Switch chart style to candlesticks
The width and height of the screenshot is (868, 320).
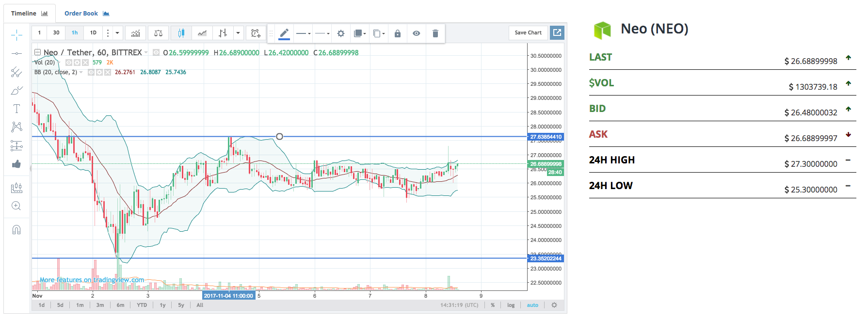[x=181, y=33]
